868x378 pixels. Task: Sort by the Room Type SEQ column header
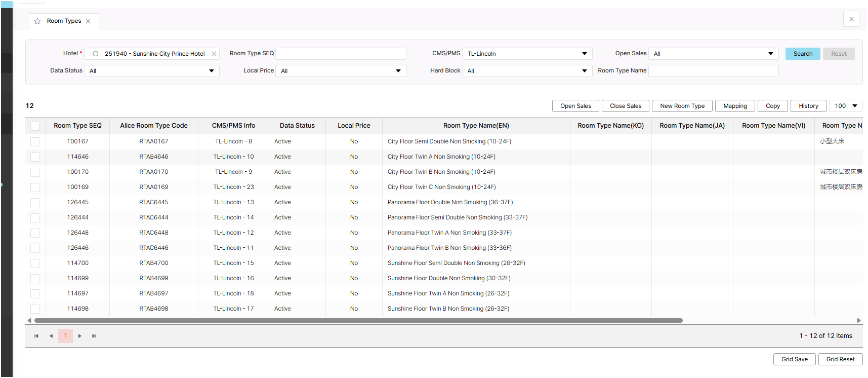pyautogui.click(x=77, y=126)
